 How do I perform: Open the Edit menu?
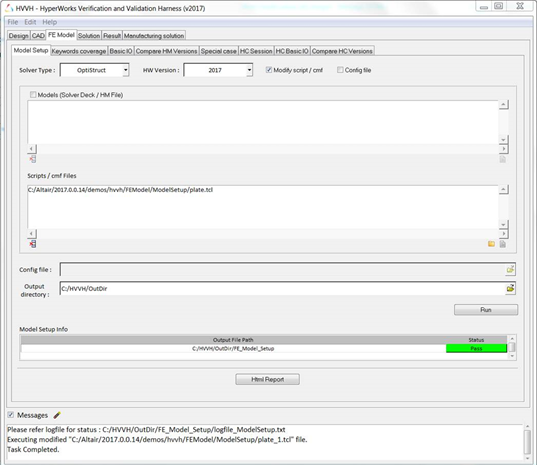pyautogui.click(x=30, y=22)
